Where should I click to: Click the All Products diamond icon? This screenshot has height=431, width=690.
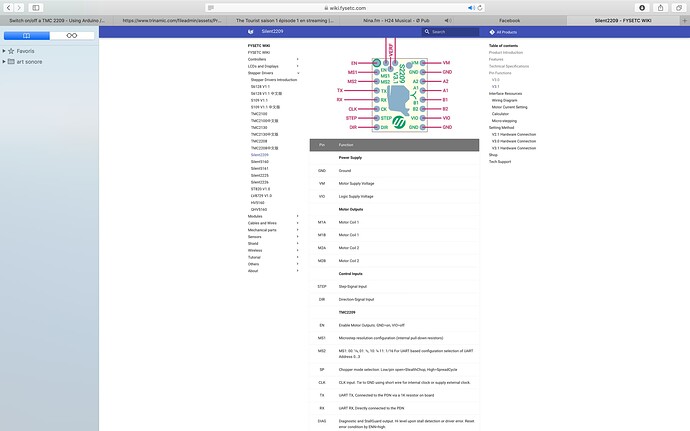[x=492, y=32]
